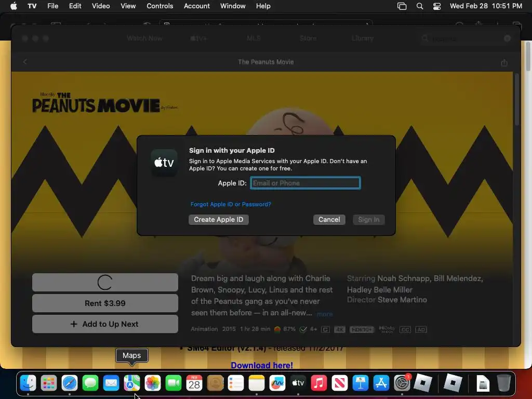
Task: Open the document file in the dock
Action: click(483, 383)
